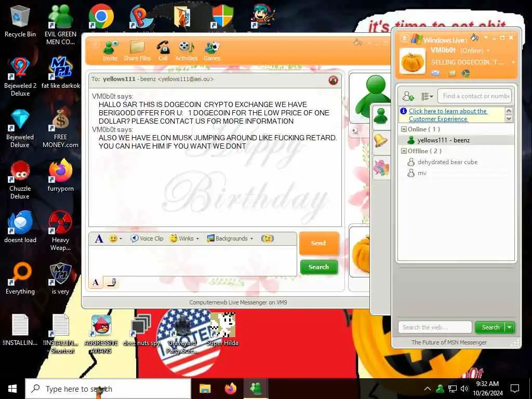This screenshot has width=532, height=399.
Task: Open the volume speaker tray icon
Action: coord(464,389)
